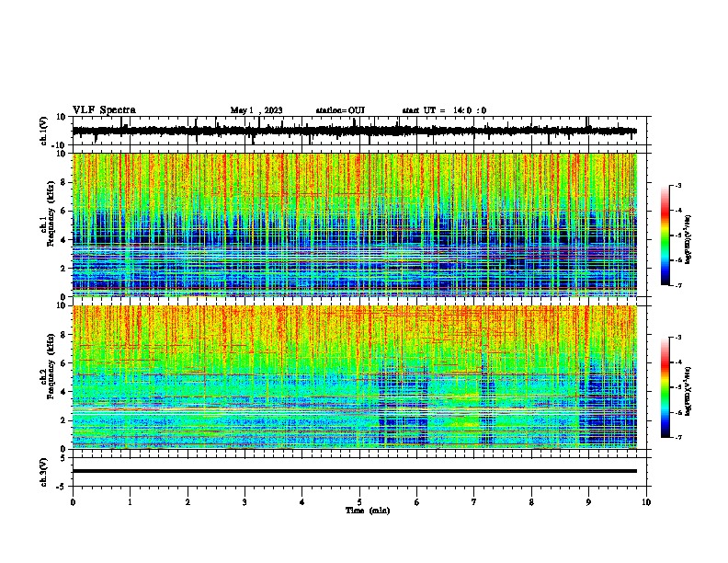Click the "ch.3(V)" axis label
This screenshot has width=728, height=563.
click(x=44, y=472)
